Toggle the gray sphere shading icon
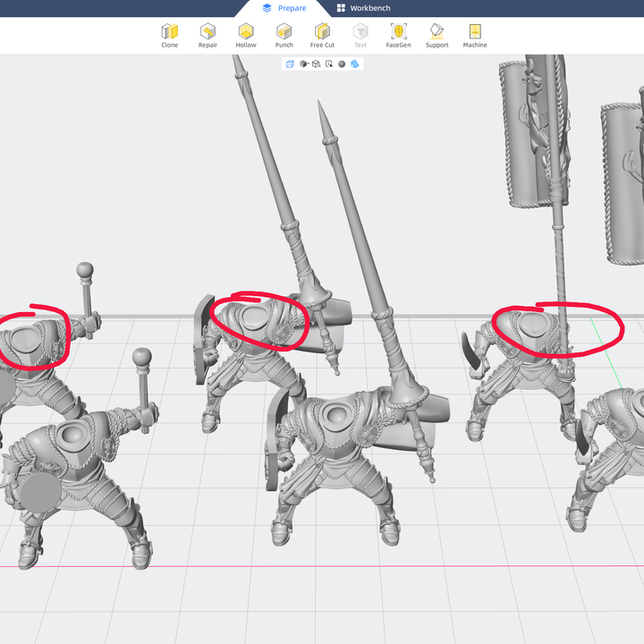This screenshot has width=644, height=644. 342,64
